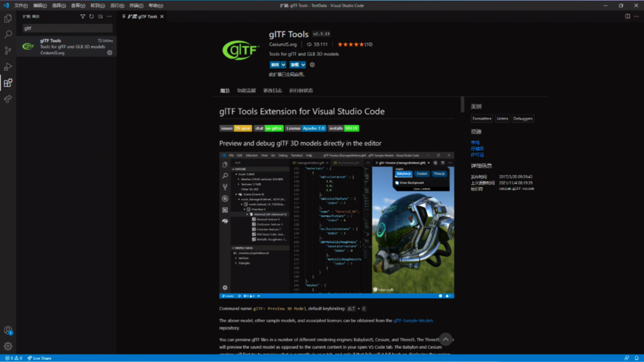Click the License Apache 2.0 badge
This screenshot has width=644, height=362.
tap(305, 128)
